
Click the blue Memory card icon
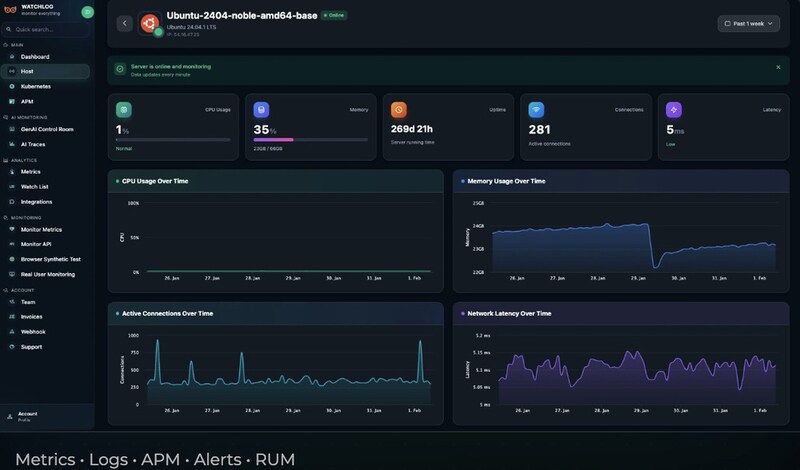(261, 110)
